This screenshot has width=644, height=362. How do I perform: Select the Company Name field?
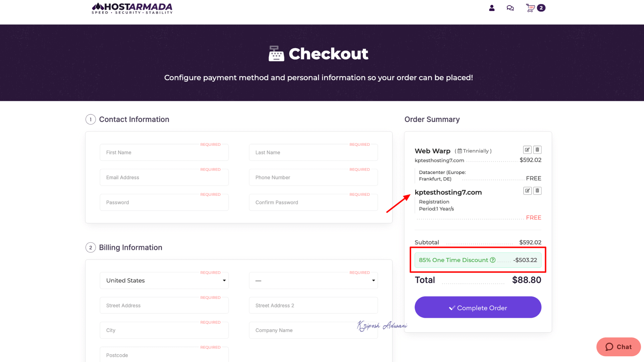click(302, 330)
